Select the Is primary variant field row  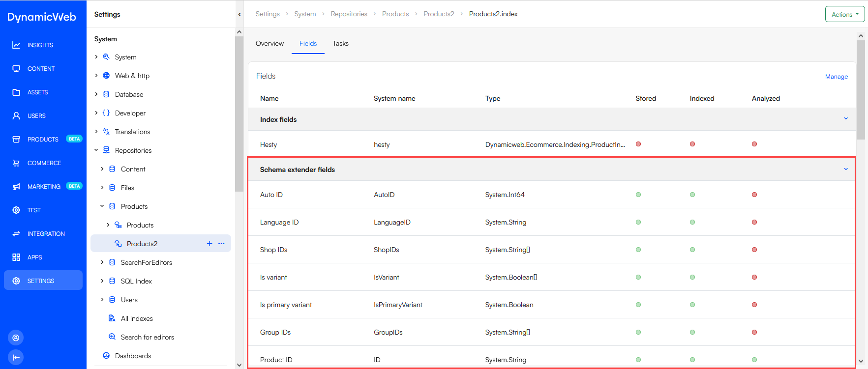552,305
